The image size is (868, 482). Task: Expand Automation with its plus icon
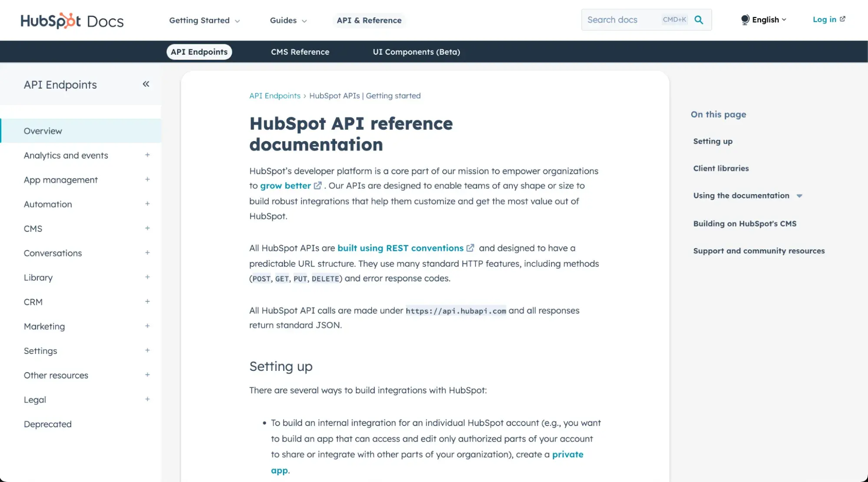point(148,204)
